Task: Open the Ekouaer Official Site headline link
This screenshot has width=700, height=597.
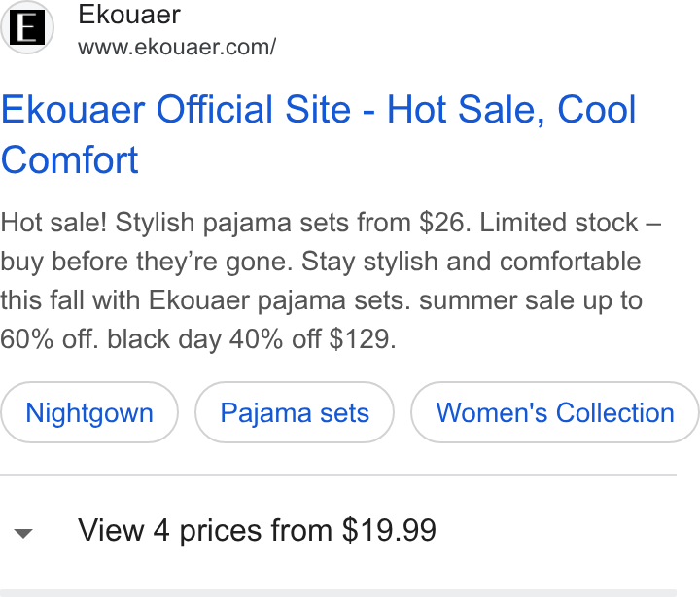Action: (318, 134)
